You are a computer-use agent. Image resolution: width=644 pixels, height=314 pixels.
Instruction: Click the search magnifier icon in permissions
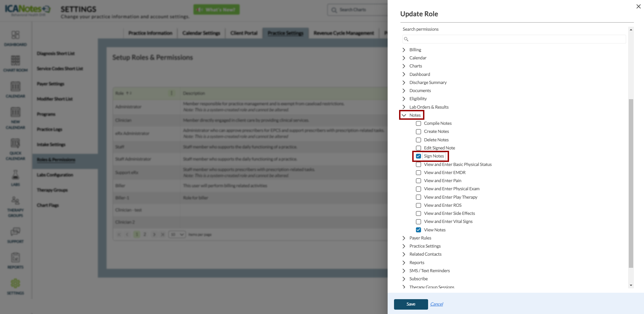pyautogui.click(x=406, y=39)
